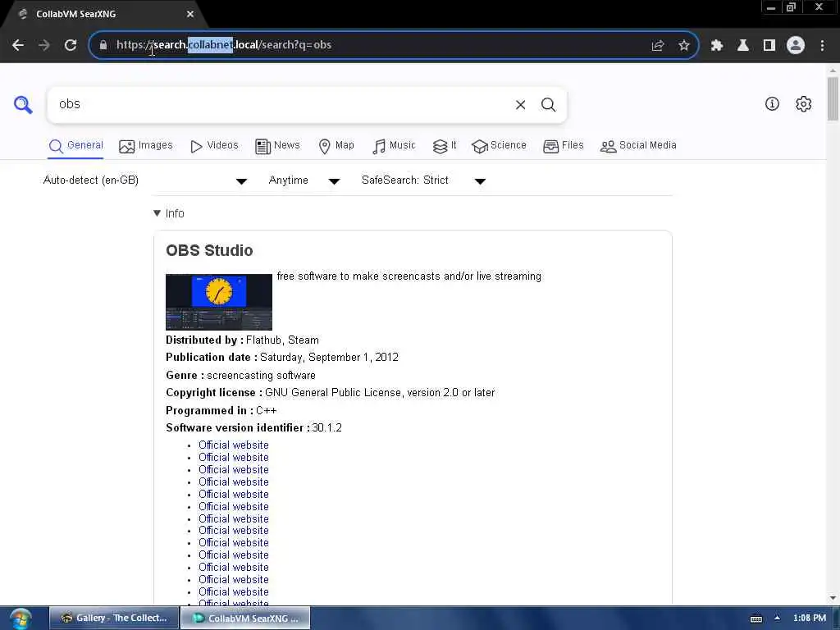
Task: Click the Software version 30.1.2 text
Action: pyautogui.click(x=326, y=428)
